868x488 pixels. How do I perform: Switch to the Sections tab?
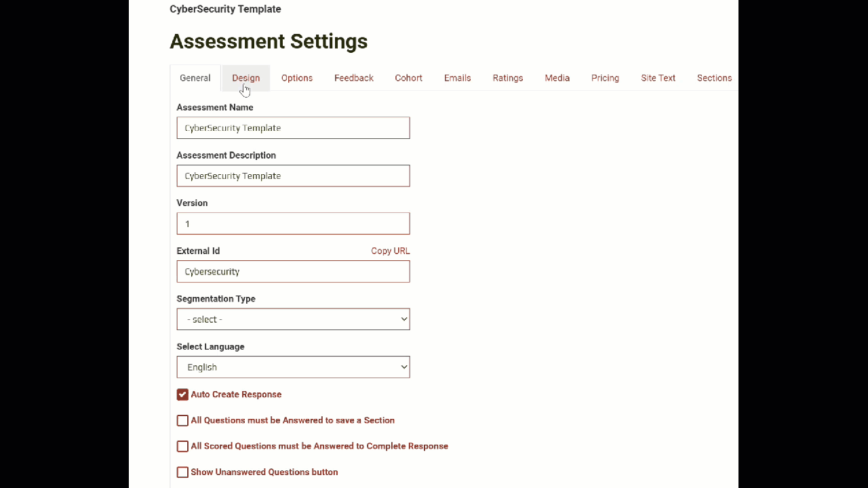pos(714,78)
